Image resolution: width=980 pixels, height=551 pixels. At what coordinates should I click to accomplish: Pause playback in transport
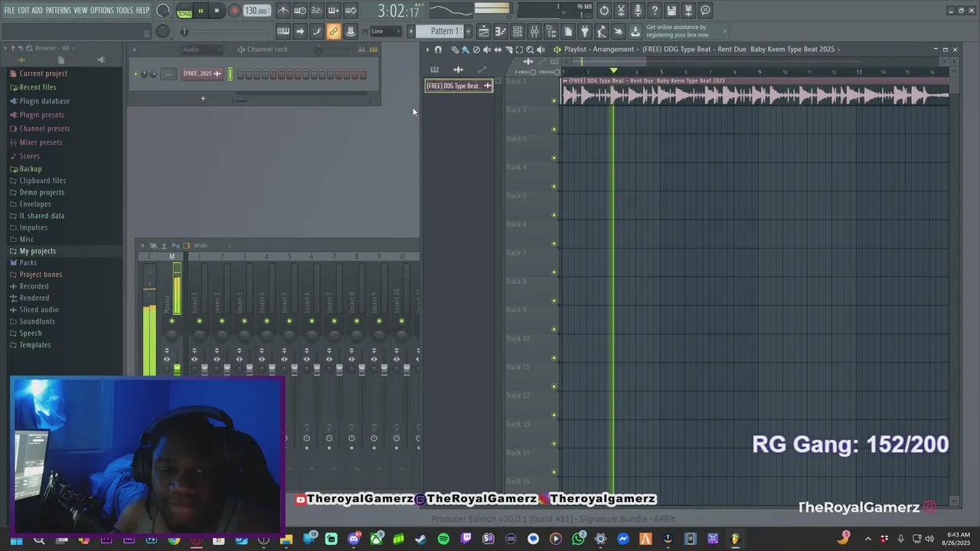(x=201, y=11)
